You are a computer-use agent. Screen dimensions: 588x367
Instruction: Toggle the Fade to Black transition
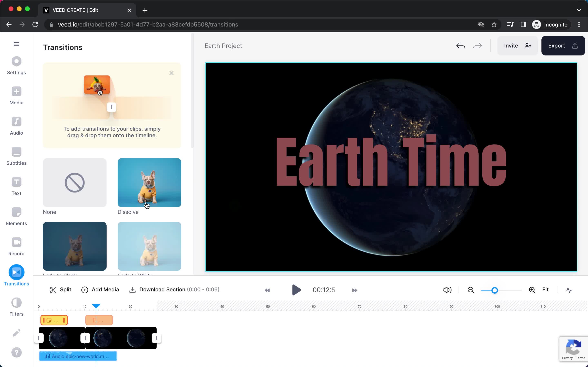pyautogui.click(x=75, y=246)
